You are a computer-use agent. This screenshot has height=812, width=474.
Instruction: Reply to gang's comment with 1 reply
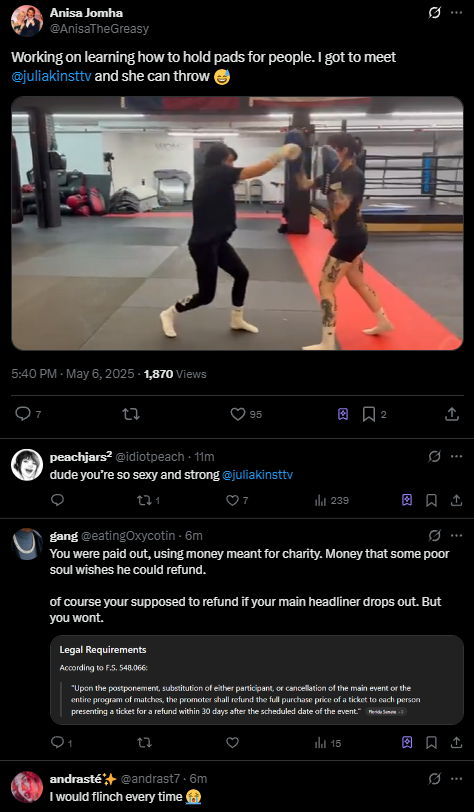coord(57,743)
